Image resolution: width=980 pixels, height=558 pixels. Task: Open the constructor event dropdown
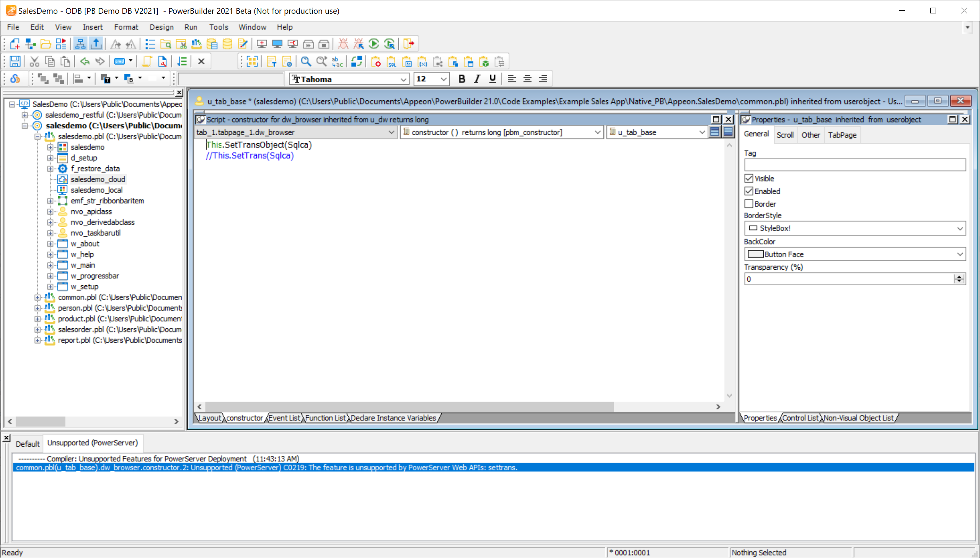click(597, 132)
